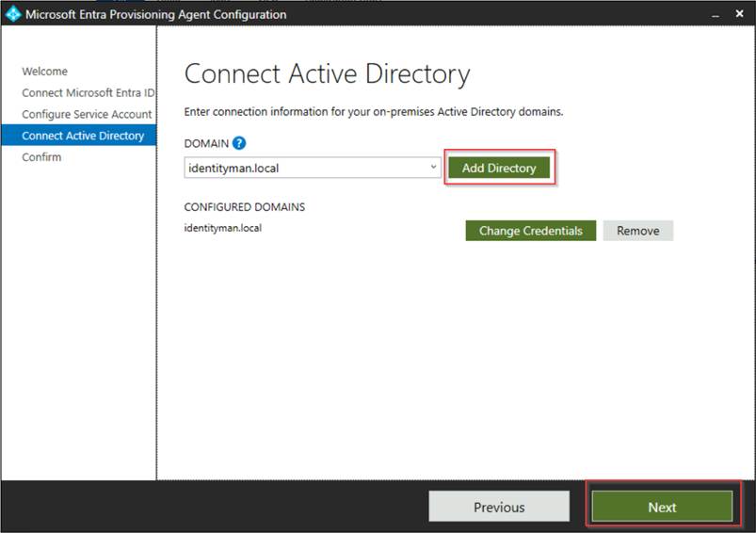Remove the configured identityman.local domain
Viewport: 756px width, 533px height.
pos(637,231)
